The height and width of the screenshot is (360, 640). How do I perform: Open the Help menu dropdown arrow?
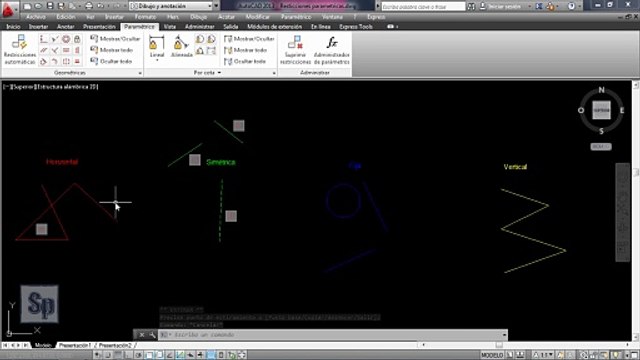579,6
